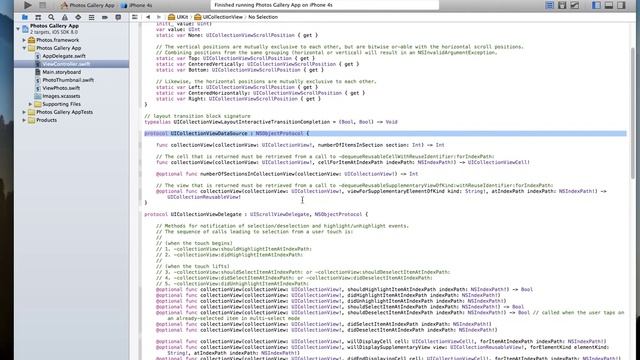Expand the Photos.framework group
Viewport: 640px width, 360px height.
(x=24, y=40)
